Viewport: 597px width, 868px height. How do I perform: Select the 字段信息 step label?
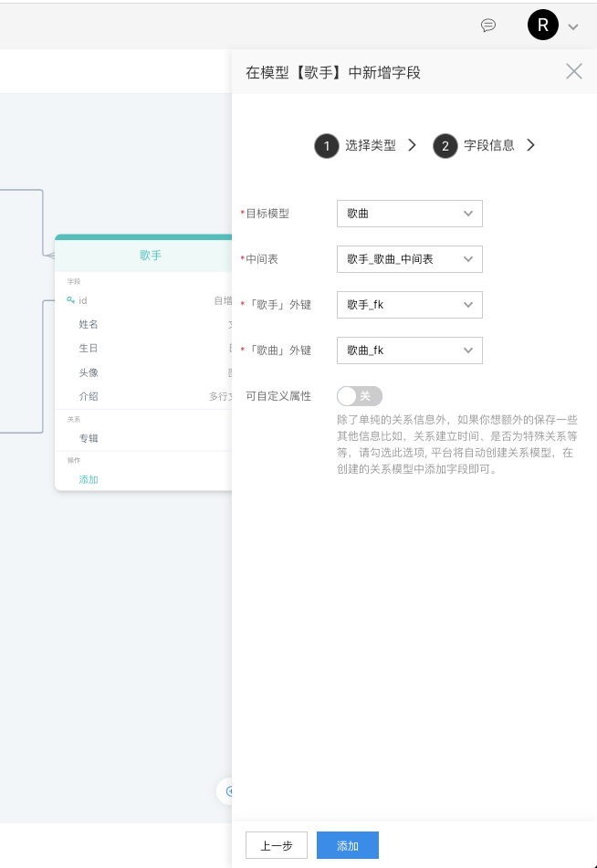click(x=488, y=145)
